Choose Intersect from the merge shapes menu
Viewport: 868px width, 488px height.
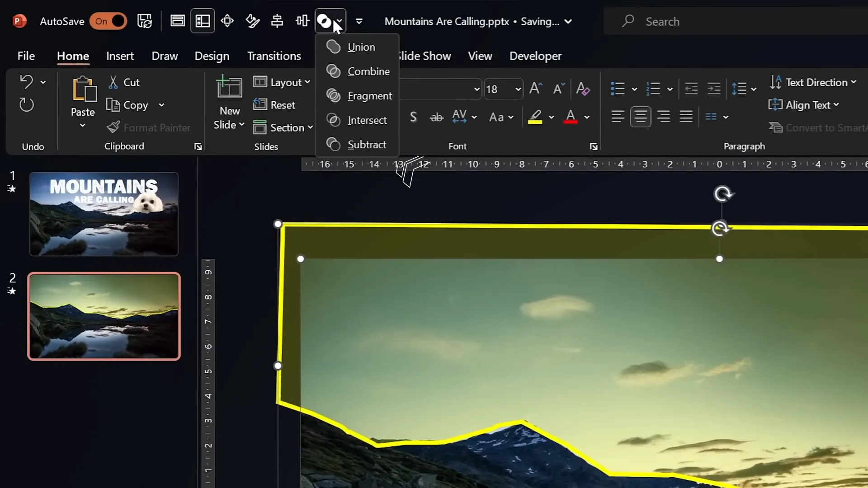366,120
